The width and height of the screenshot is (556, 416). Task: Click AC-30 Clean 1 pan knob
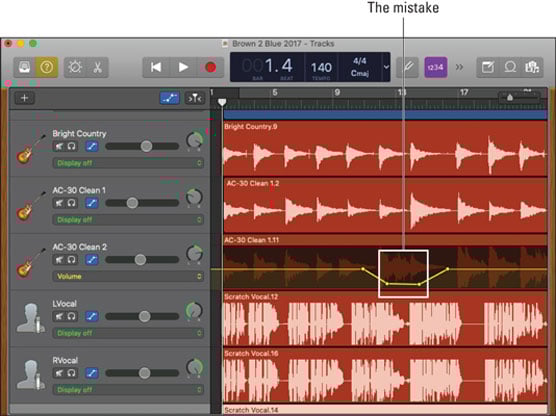(194, 197)
